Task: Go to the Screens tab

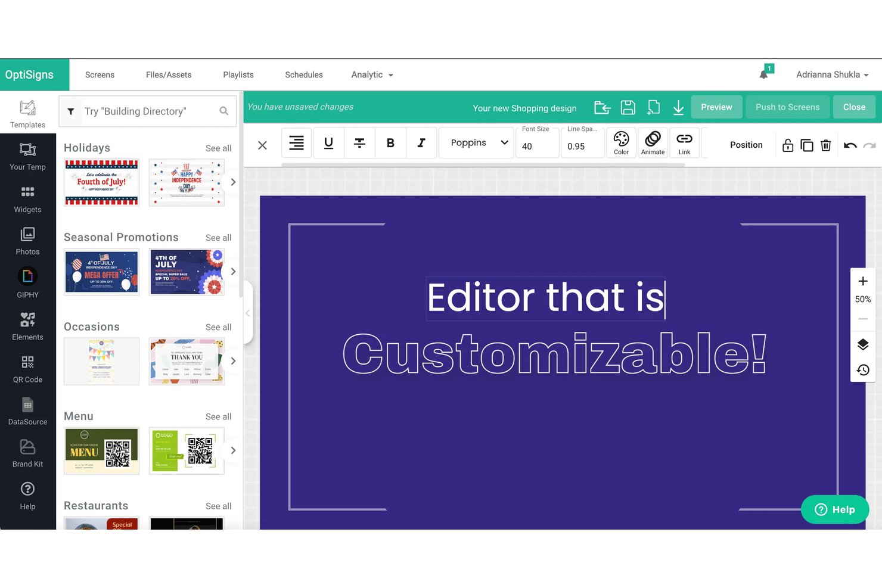Action: click(100, 75)
